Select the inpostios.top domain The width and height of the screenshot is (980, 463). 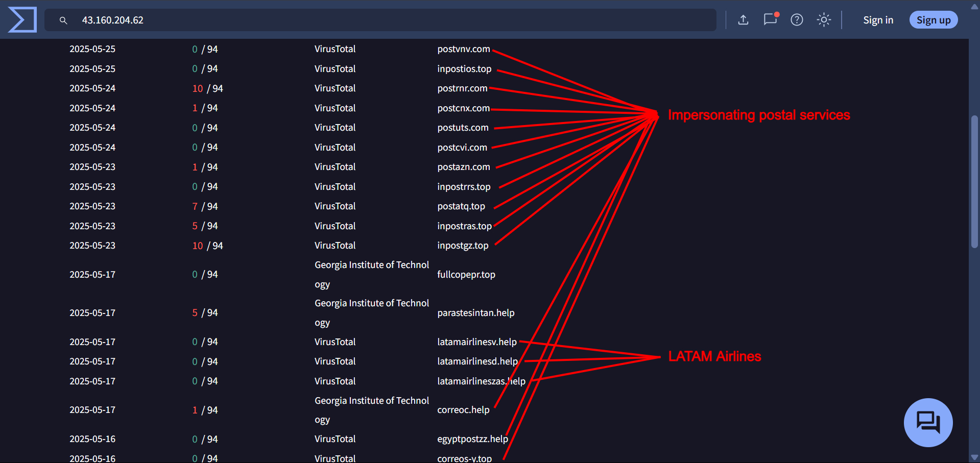pyautogui.click(x=464, y=69)
